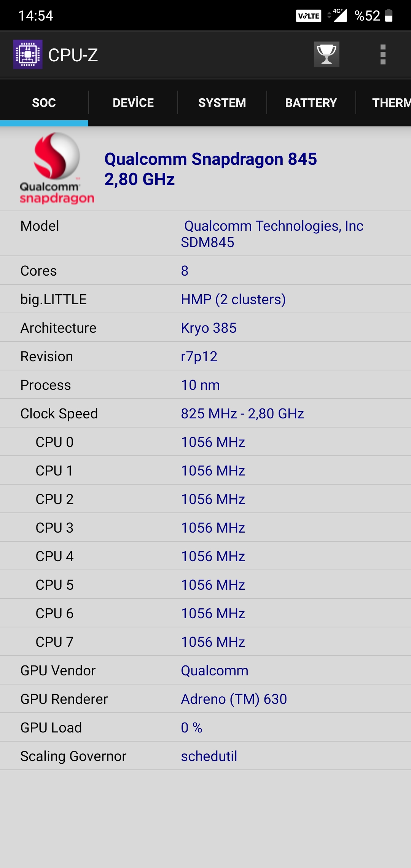
Task: Tap the 14:54 clock in status bar
Action: click(x=35, y=16)
